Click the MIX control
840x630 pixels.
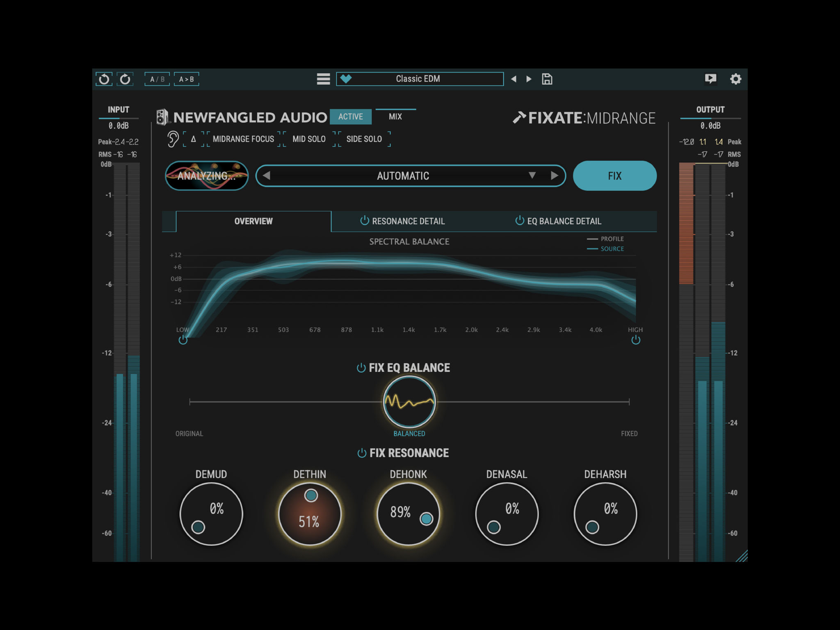(395, 116)
